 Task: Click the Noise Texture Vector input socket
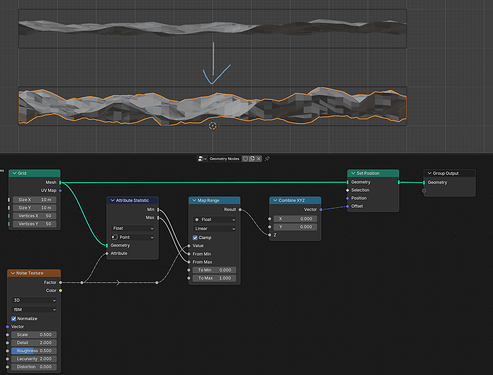pyautogui.click(x=8, y=327)
